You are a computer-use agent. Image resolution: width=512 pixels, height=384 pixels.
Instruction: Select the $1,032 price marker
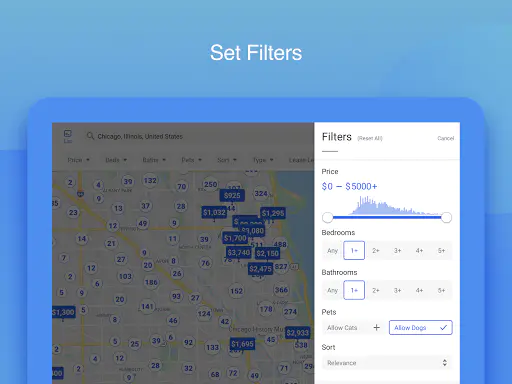(x=214, y=212)
